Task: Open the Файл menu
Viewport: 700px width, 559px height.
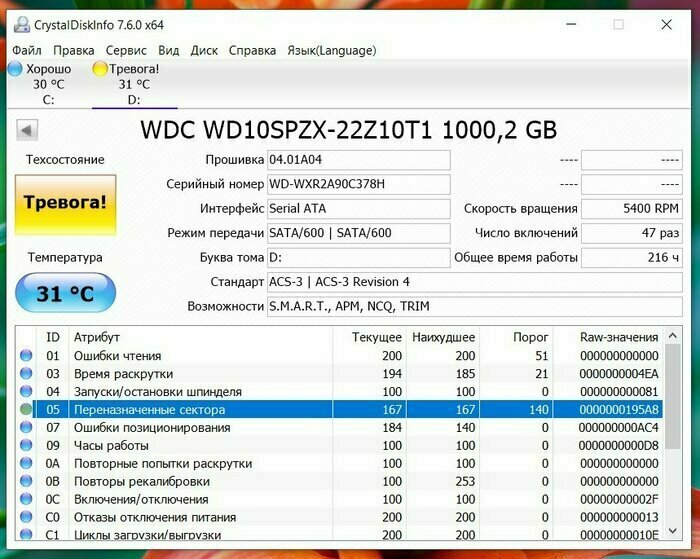Action: pos(27,50)
